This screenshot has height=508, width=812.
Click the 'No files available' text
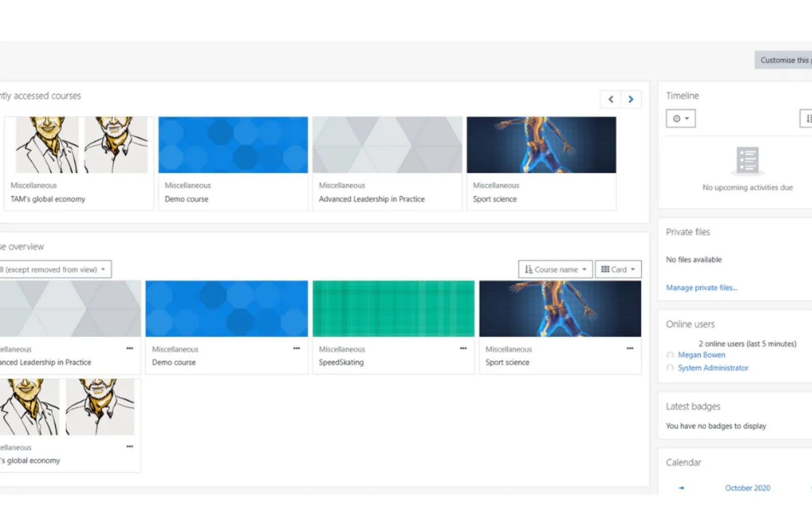[x=694, y=260]
